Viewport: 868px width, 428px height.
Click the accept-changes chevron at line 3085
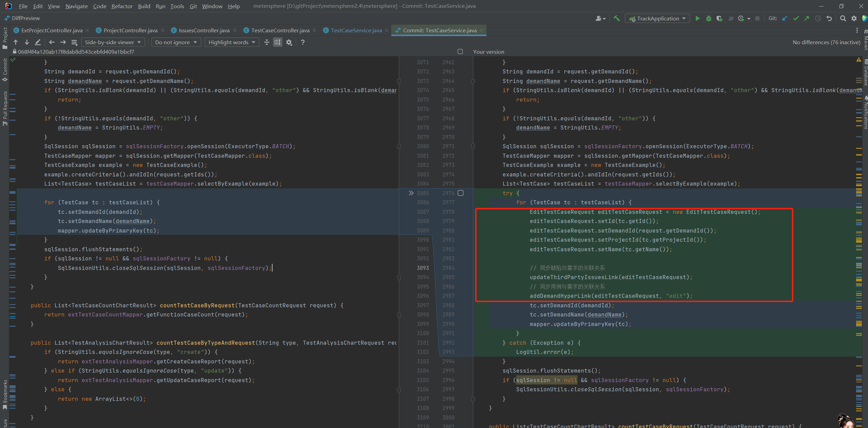pyautogui.click(x=411, y=193)
